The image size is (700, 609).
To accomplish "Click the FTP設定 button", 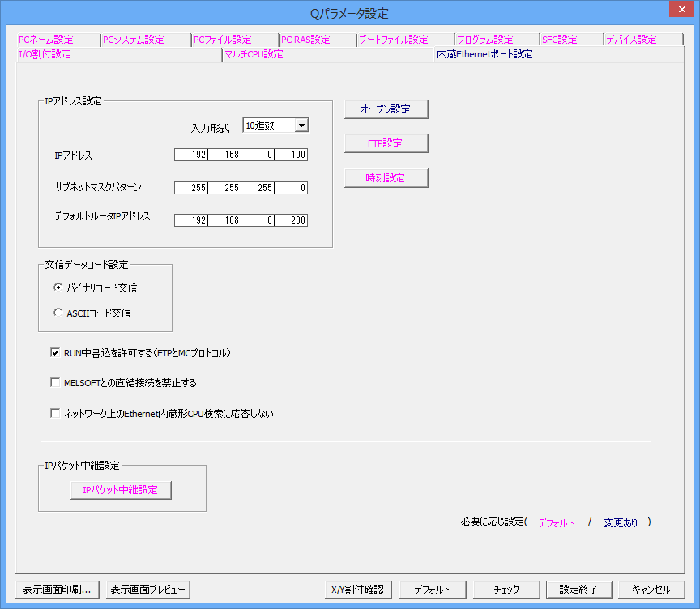I will point(386,143).
